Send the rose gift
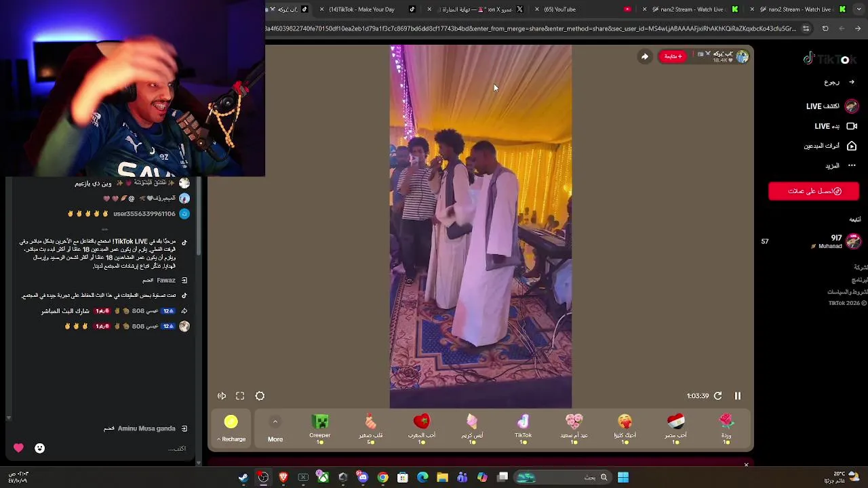This screenshot has height=488, width=868. 726,430
